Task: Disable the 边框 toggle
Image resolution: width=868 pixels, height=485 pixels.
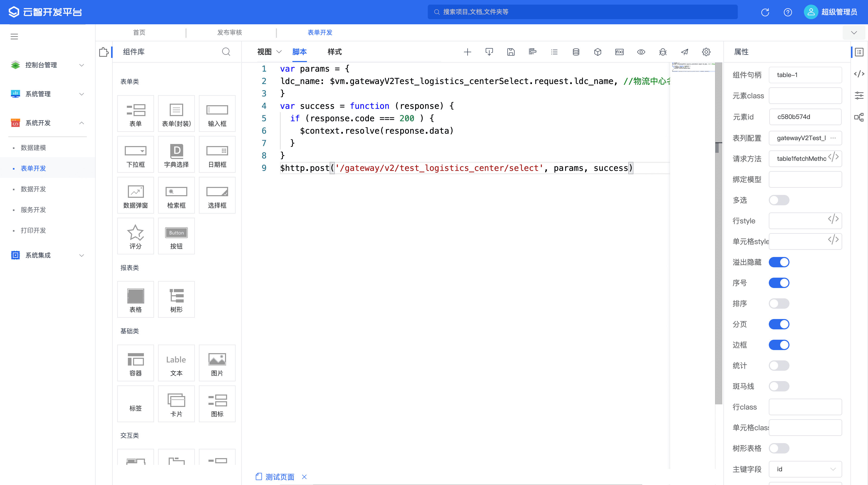Action: (x=779, y=345)
